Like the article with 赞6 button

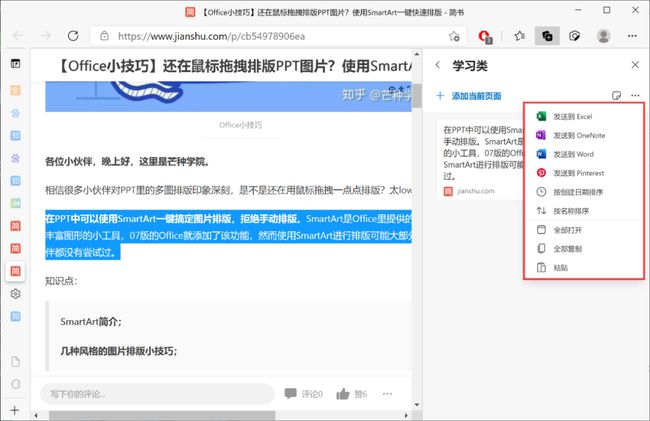click(x=352, y=394)
